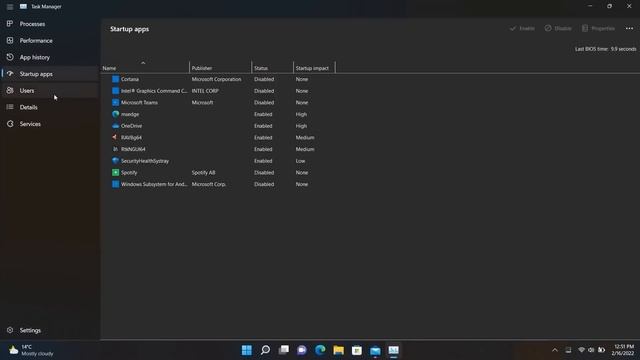The height and width of the screenshot is (360, 640).
Task: Click the Users people icon
Action: [10, 90]
